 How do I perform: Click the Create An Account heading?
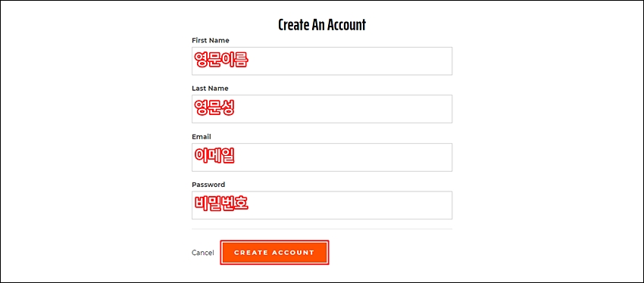click(x=321, y=25)
